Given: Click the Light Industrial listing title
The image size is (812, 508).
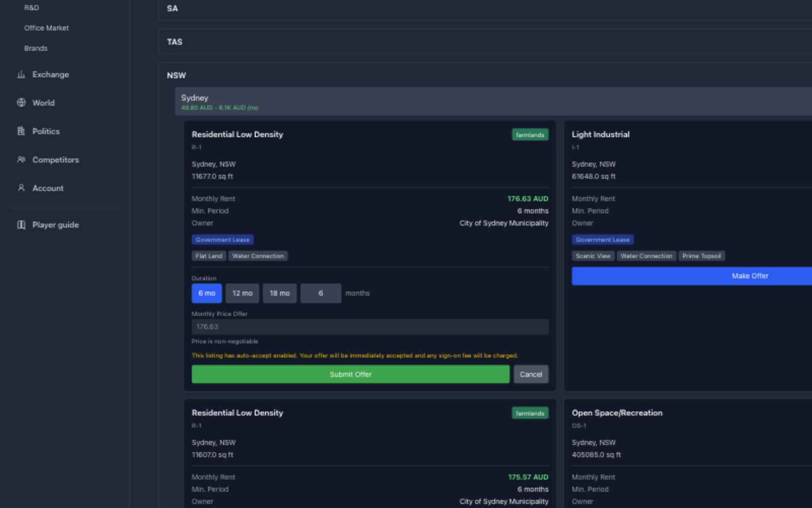Looking at the screenshot, I should [601, 134].
